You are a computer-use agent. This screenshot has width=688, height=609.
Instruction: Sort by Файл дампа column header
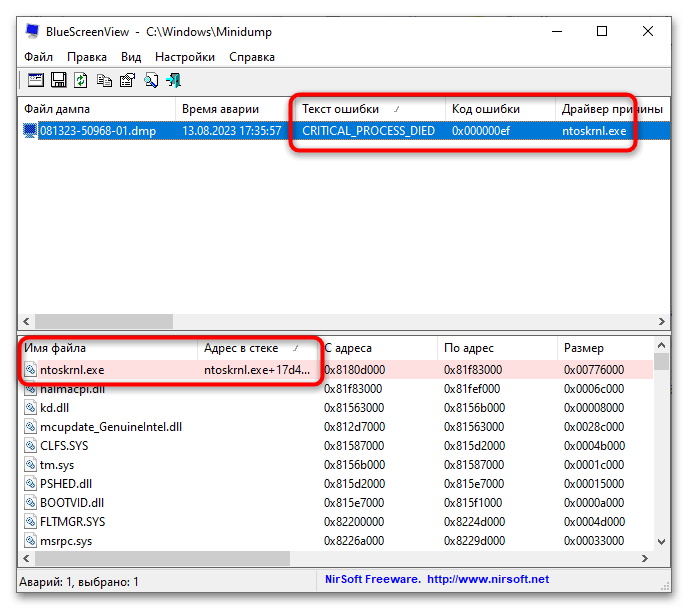click(97, 109)
